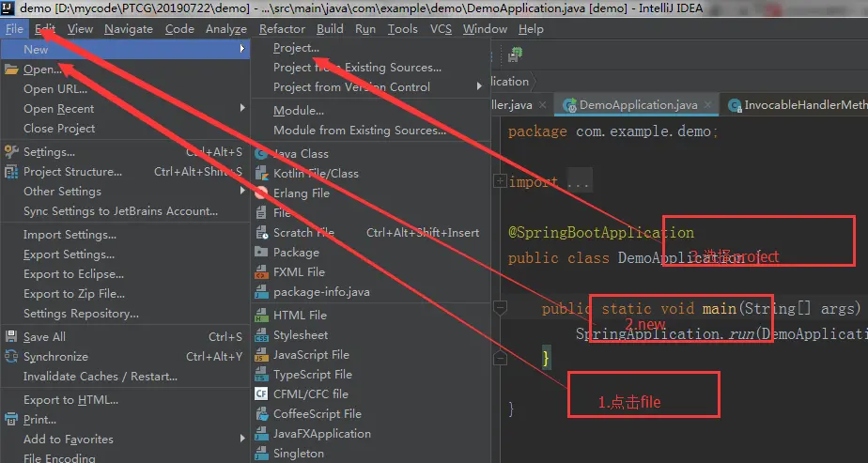868x463 pixels.
Task: Click the File item's document icon
Action: [x=261, y=213]
